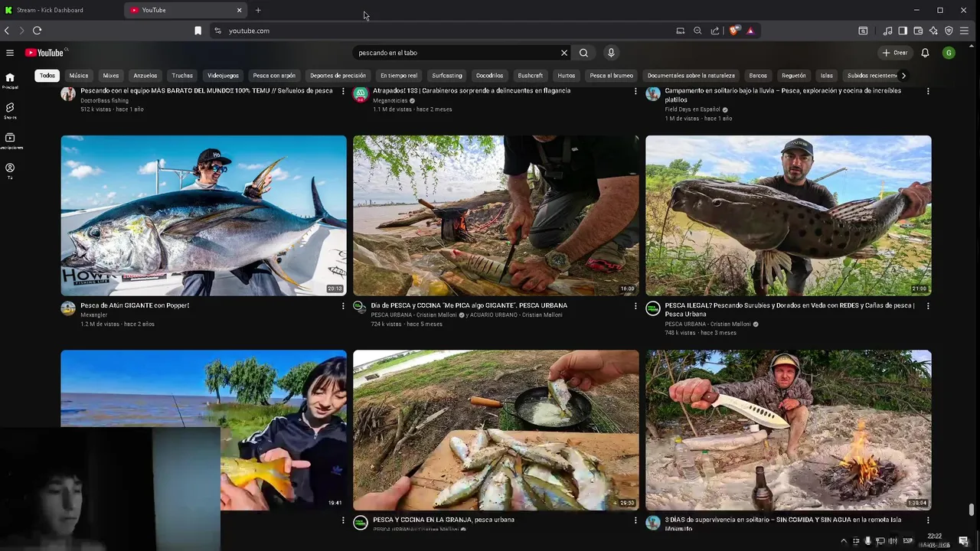Open the Tú profile sidebar icon

10,171
